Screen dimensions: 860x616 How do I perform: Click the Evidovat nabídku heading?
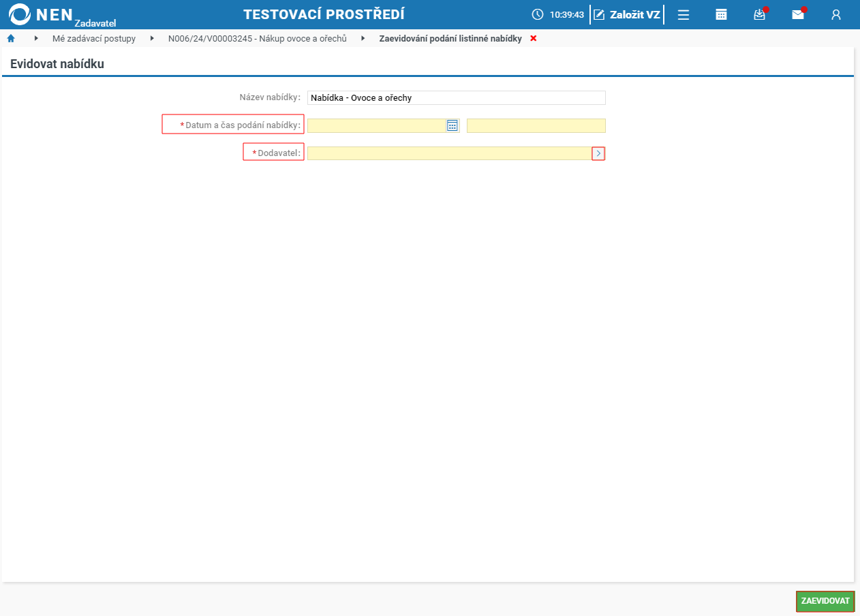[x=57, y=64]
